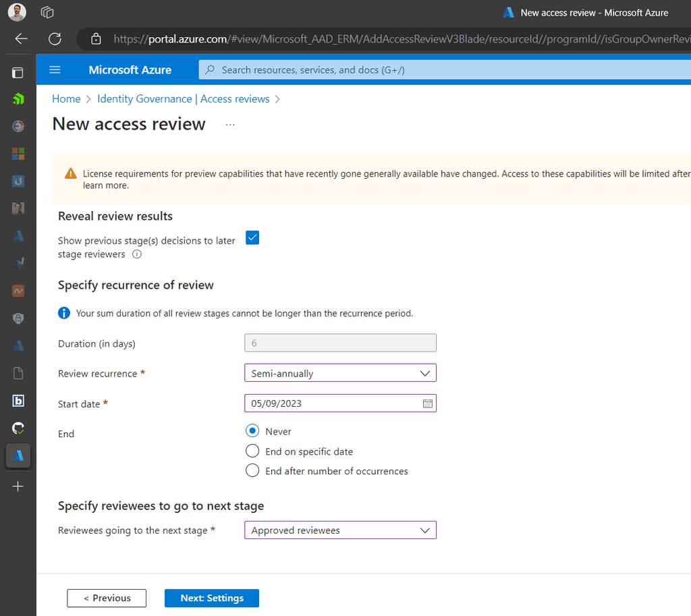The height and width of the screenshot is (616, 691).
Task: Click the active Azure icon in the sidebar
Action: pos(18,455)
